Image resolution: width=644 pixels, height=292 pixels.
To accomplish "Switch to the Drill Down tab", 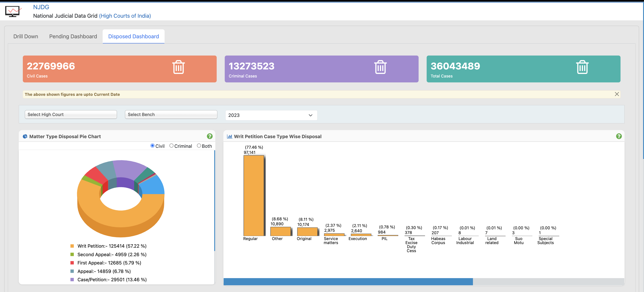I will (26, 36).
